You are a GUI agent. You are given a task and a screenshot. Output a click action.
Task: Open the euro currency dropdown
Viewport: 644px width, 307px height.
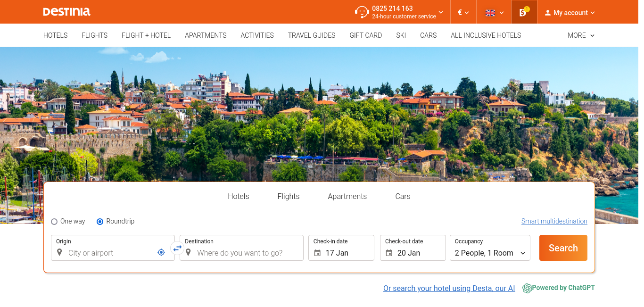(463, 13)
